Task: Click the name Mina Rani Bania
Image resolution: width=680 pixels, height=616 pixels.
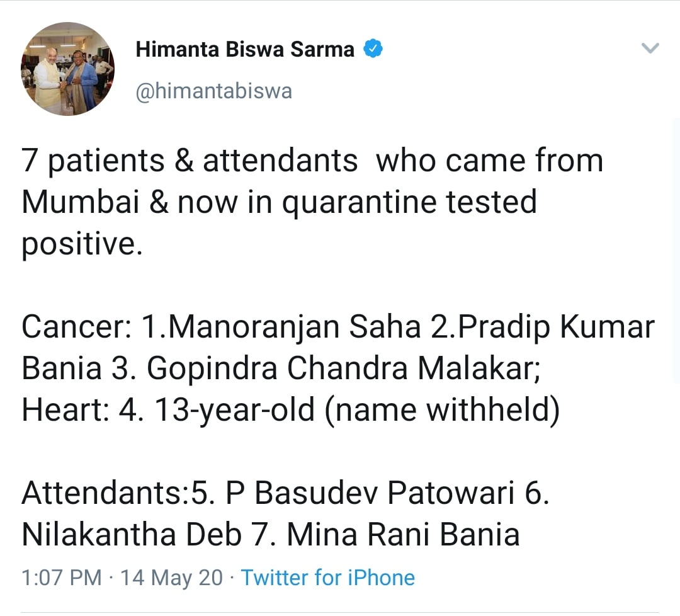Action: point(403,535)
